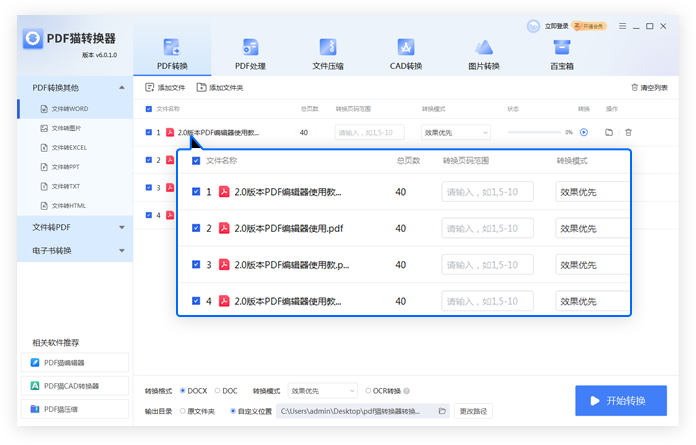Click the output directory path field

point(363,411)
